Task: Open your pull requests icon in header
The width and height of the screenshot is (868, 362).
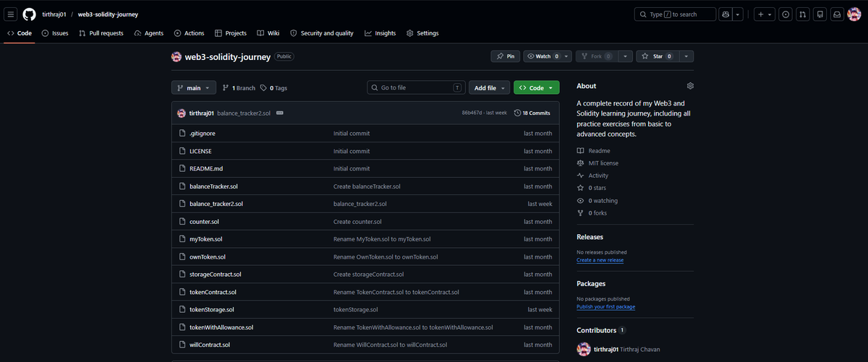Action: click(802, 14)
